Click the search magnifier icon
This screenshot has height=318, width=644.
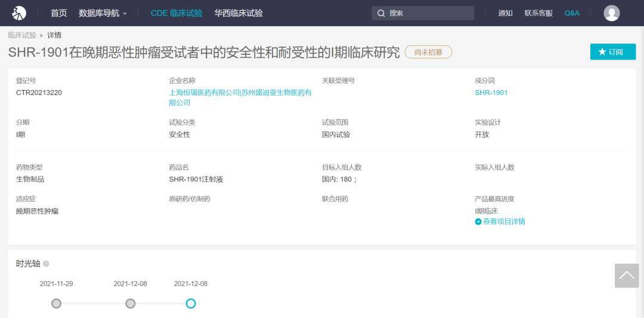click(x=381, y=13)
